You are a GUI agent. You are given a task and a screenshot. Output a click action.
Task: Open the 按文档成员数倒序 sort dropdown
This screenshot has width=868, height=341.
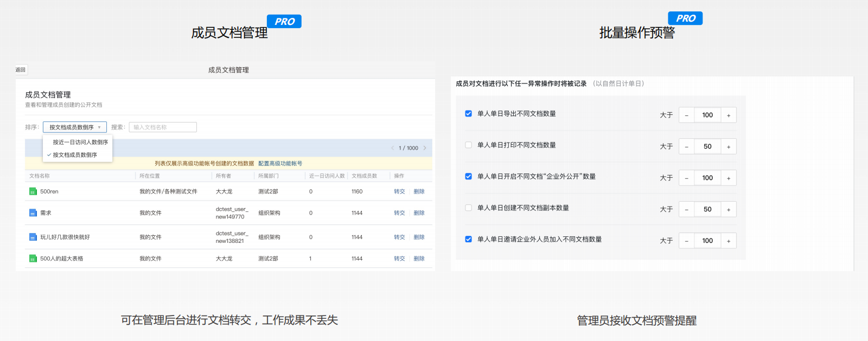[x=75, y=127]
